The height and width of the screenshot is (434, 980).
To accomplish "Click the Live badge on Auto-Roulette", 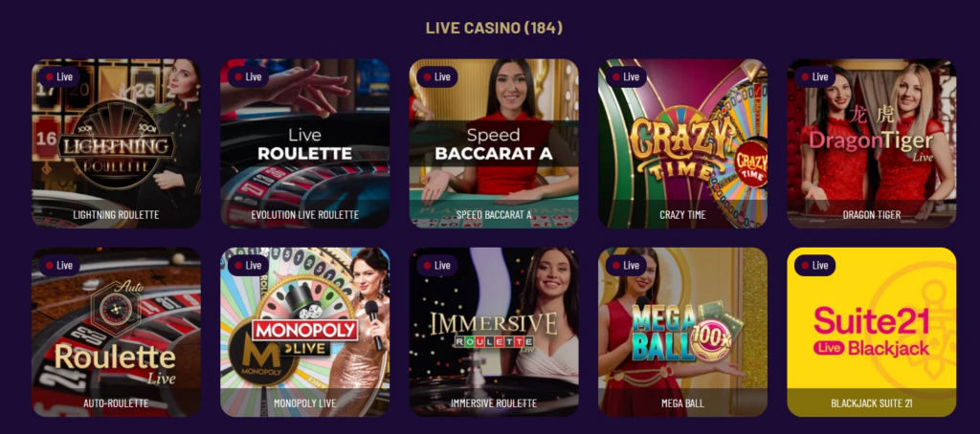I will point(59,266).
